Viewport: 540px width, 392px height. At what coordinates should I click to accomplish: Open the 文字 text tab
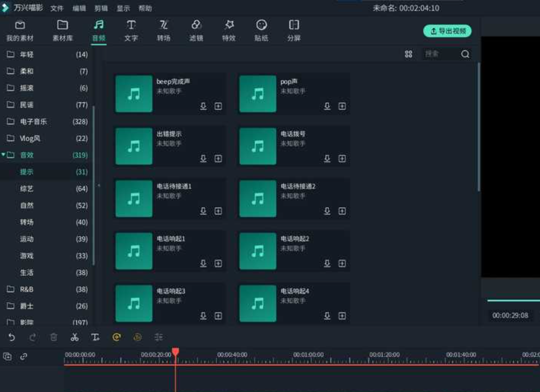pos(131,31)
